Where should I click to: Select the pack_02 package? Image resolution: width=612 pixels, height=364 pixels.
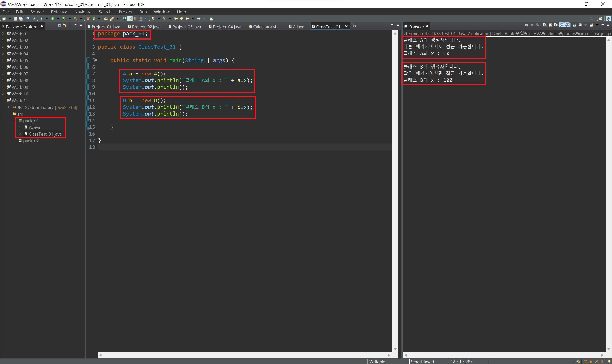coord(31,141)
